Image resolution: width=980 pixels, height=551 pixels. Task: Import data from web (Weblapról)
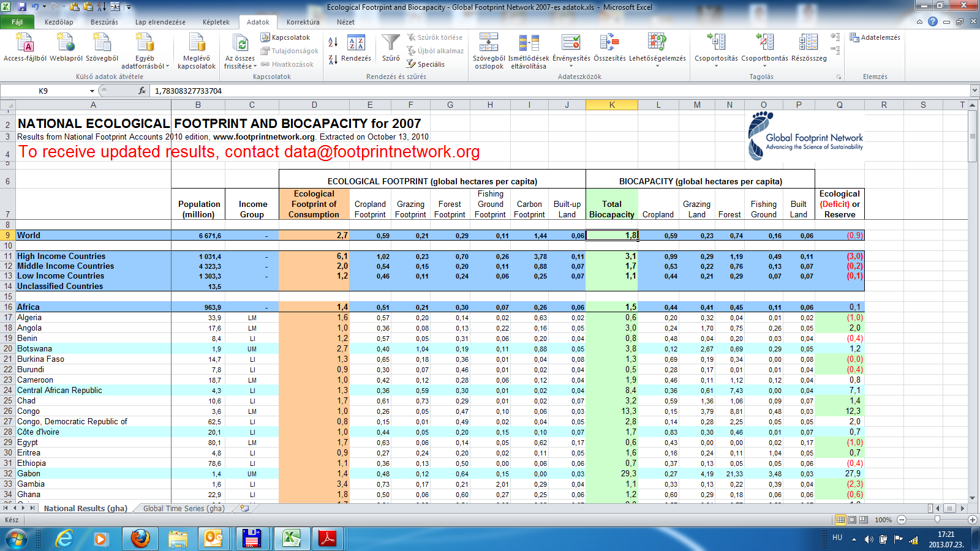click(66, 48)
